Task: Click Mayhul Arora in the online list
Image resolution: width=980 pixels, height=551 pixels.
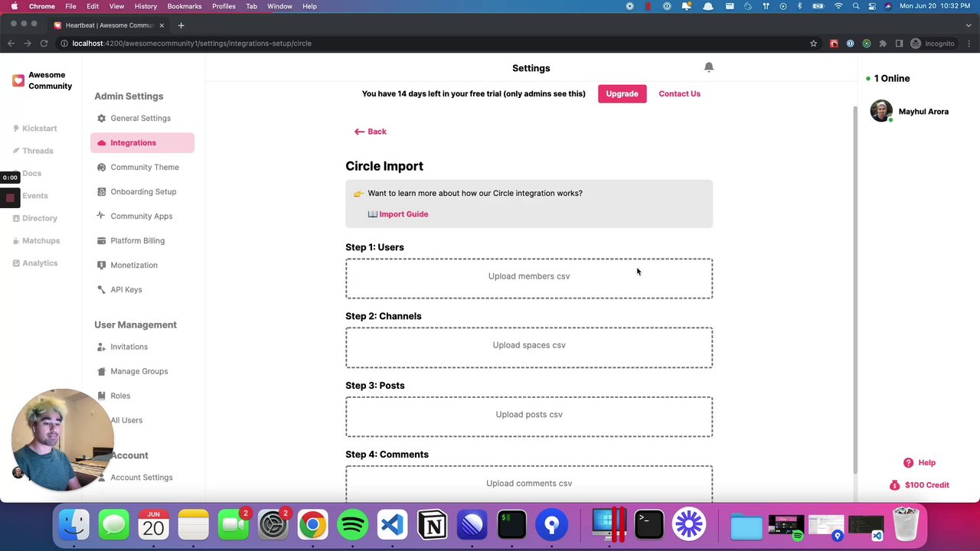Action: click(910, 112)
